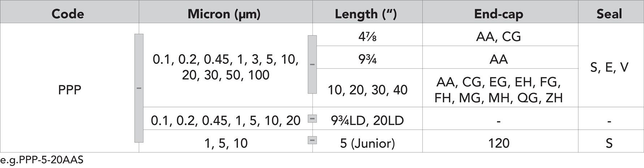Click the tall gray dash separator bar beside PPP
Image resolution: width=644 pixels, height=168 pixels.
139,88
